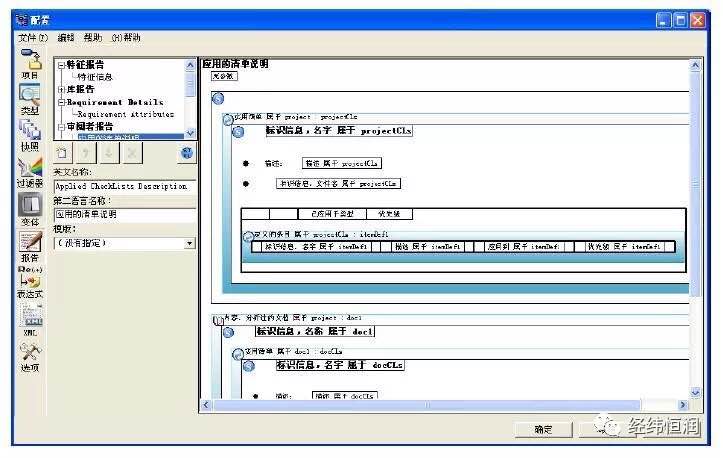This screenshot has height=458, width=723.
Task: Collapse the Requirement Details tree node
Action: (x=61, y=102)
